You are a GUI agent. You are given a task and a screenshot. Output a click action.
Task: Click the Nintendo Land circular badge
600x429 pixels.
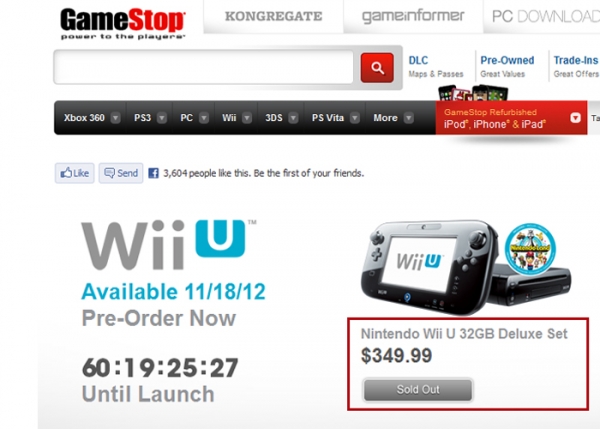530,249
